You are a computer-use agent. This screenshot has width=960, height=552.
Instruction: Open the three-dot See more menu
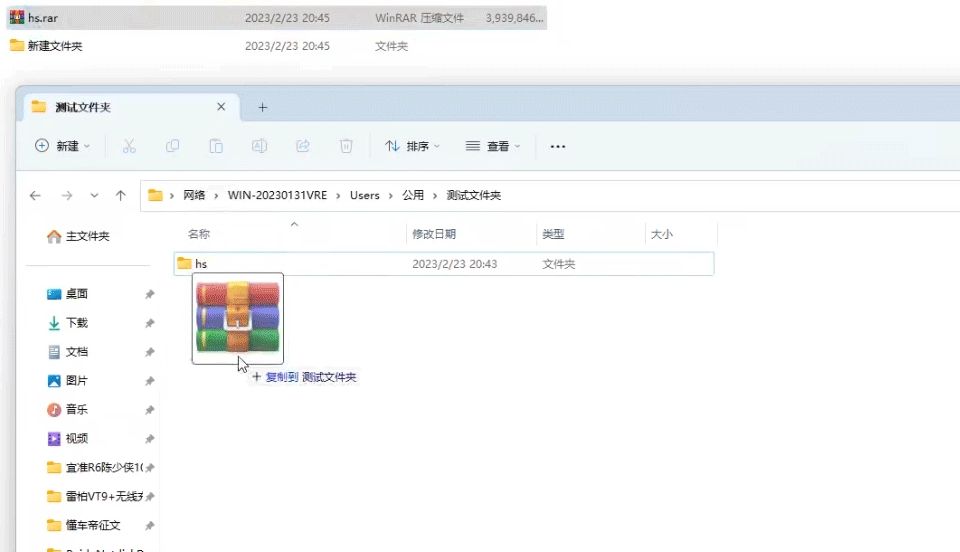tap(558, 146)
